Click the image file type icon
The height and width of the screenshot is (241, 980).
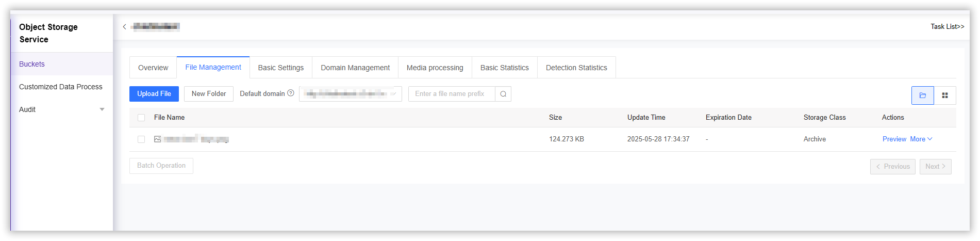[158, 139]
